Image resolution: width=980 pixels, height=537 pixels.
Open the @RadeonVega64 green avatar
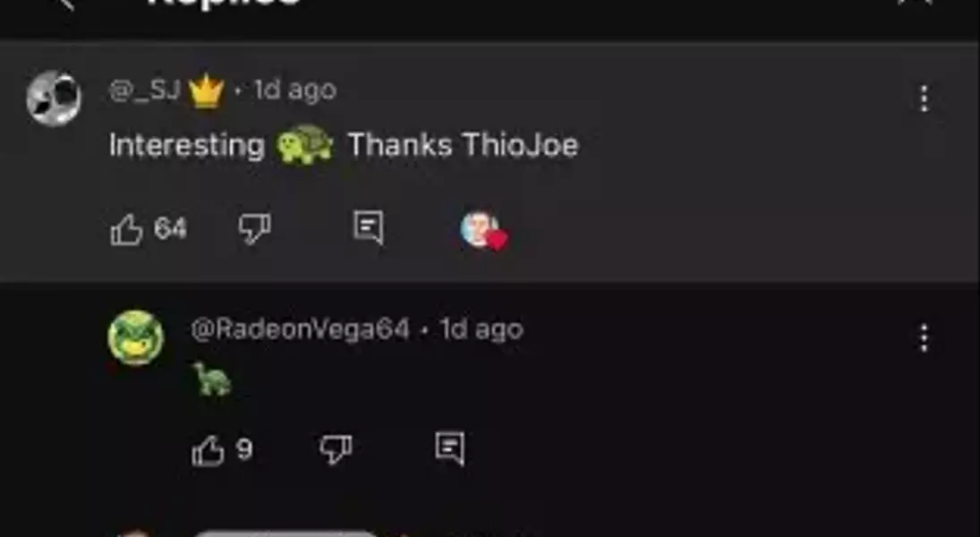[136, 337]
